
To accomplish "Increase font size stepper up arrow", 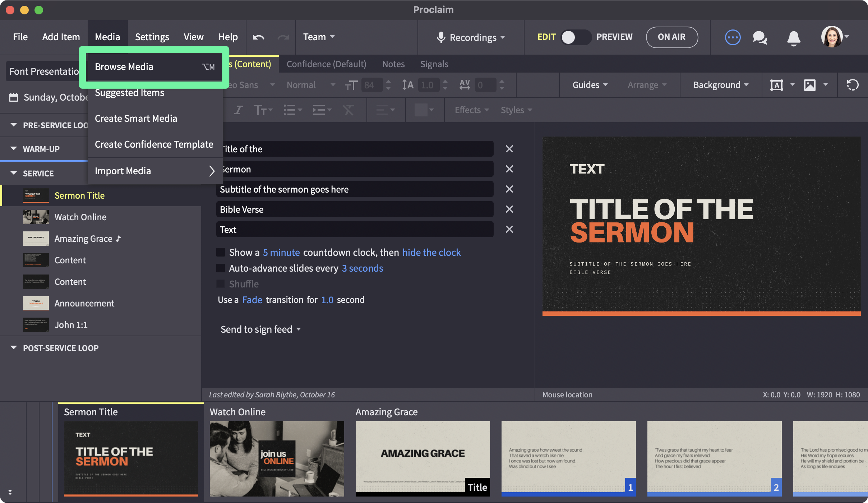I will 388,82.
